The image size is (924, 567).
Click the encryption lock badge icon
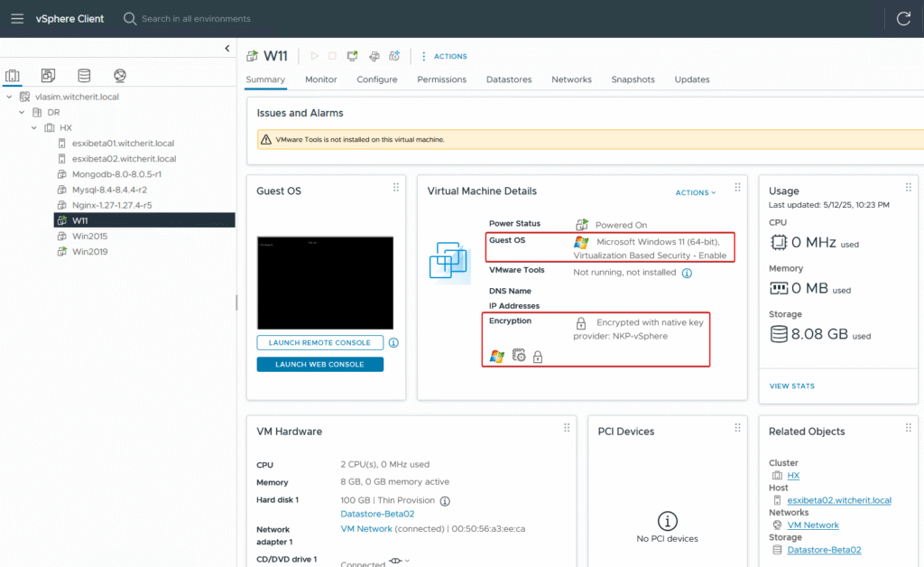(x=538, y=357)
